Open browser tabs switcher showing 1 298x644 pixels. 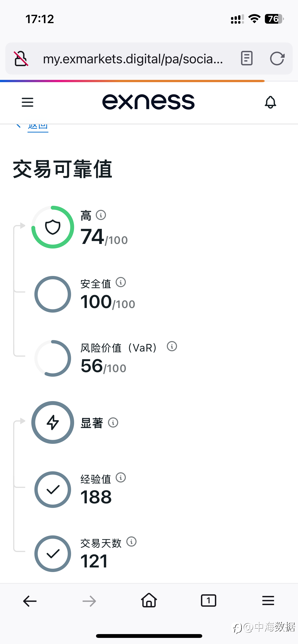click(x=208, y=601)
